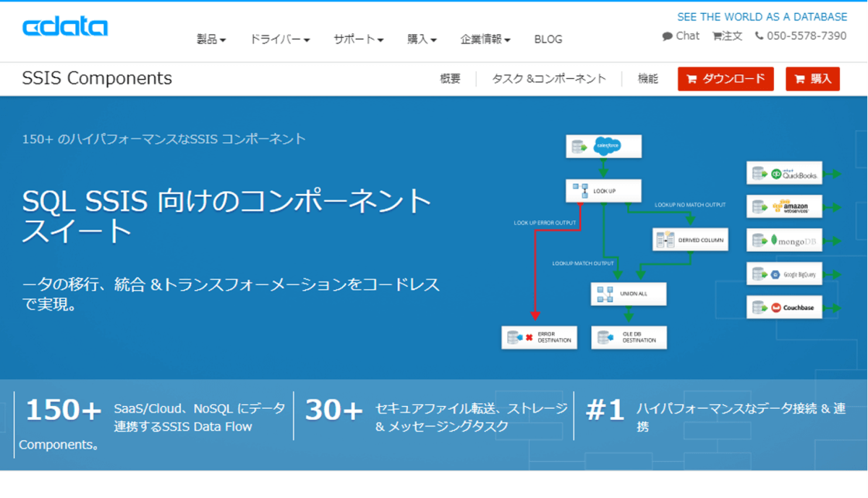Click LOOKUP NO MATCH OUTPUT label

pyautogui.click(x=690, y=205)
